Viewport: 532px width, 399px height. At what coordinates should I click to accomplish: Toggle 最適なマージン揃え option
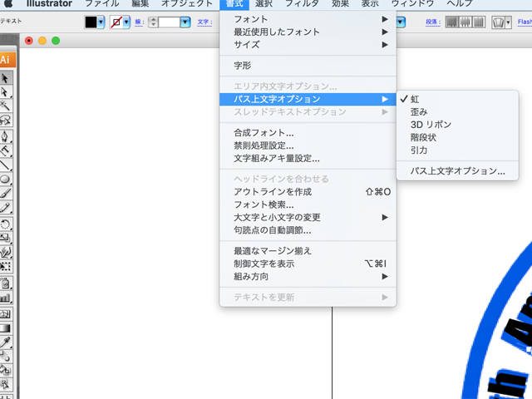point(308,251)
